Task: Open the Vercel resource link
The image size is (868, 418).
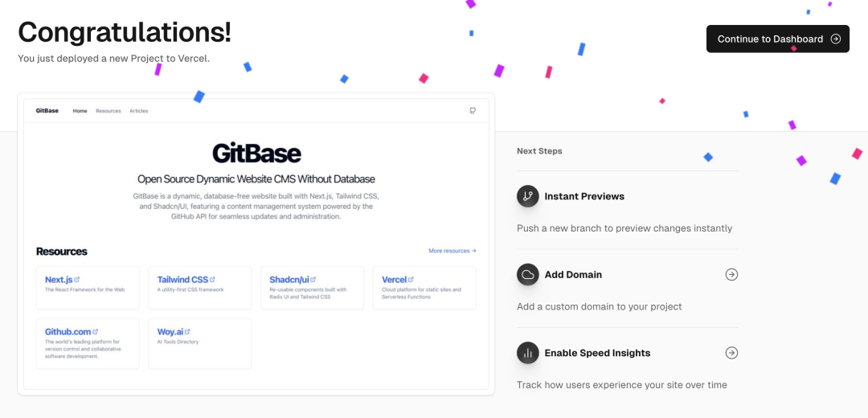Action: point(394,280)
